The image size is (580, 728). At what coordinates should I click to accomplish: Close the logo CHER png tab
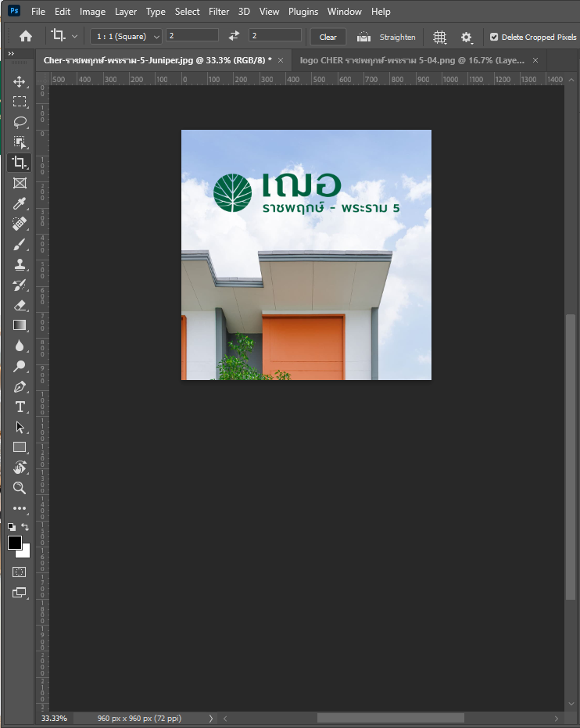click(x=535, y=60)
